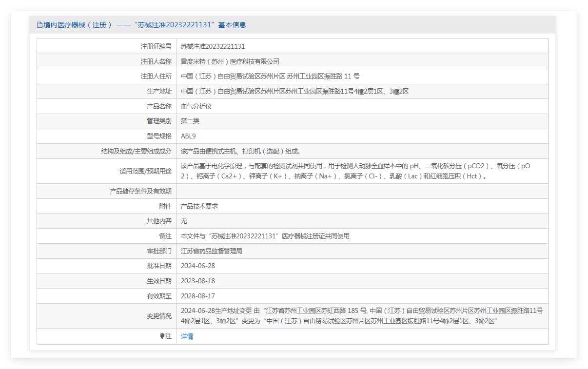Click the 产品名称 label

point(159,106)
